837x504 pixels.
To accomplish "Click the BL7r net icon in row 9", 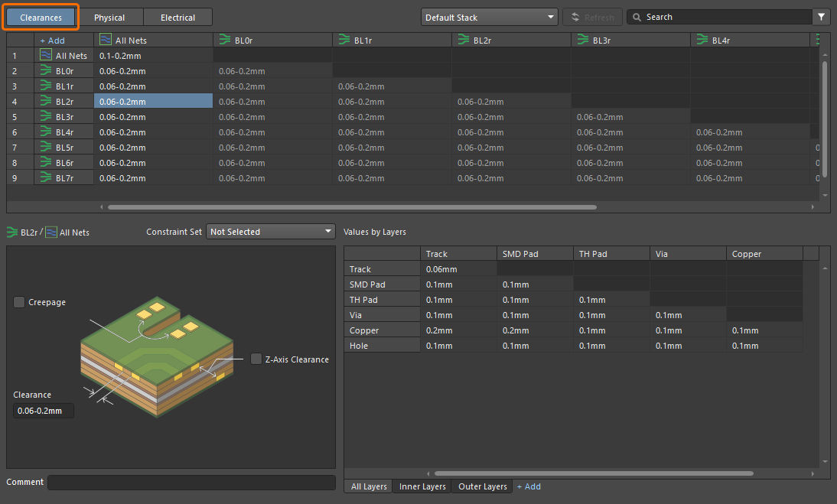I will 45,178.
